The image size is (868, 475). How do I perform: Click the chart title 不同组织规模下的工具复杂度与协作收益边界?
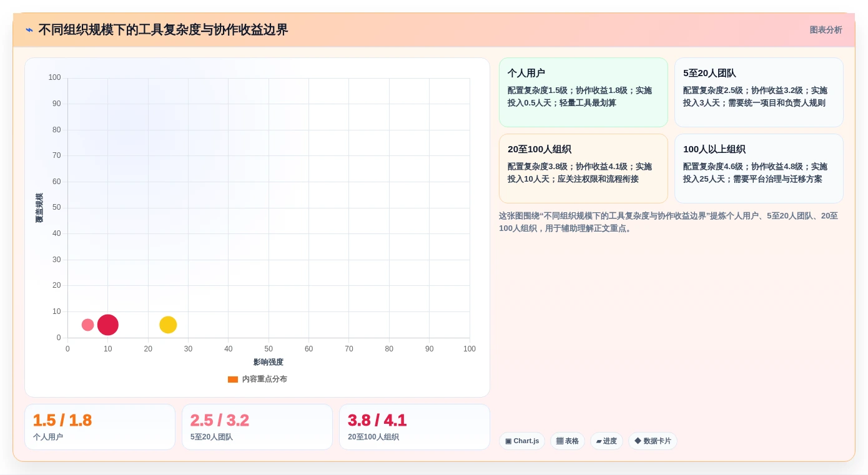click(x=163, y=30)
